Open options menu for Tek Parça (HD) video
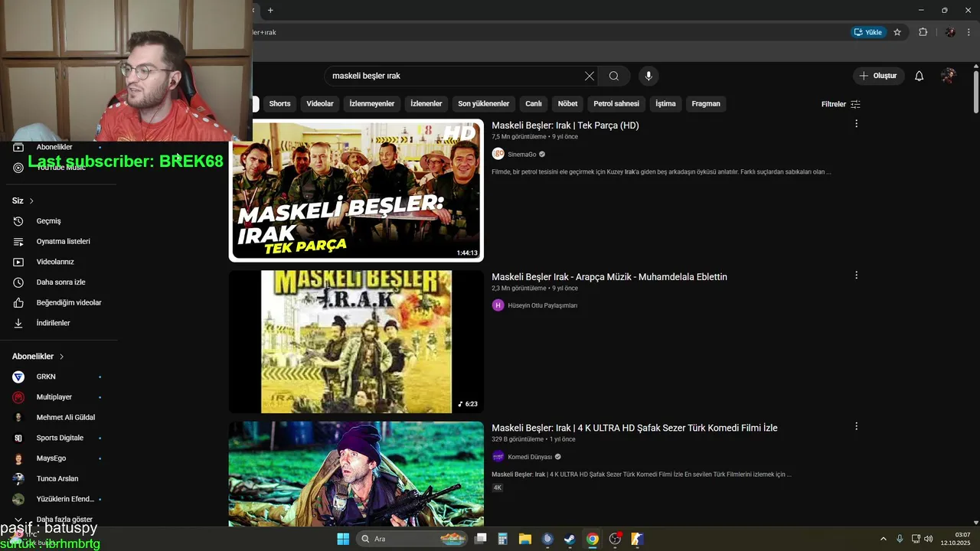This screenshot has height=551, width=980. coord(856,123)
